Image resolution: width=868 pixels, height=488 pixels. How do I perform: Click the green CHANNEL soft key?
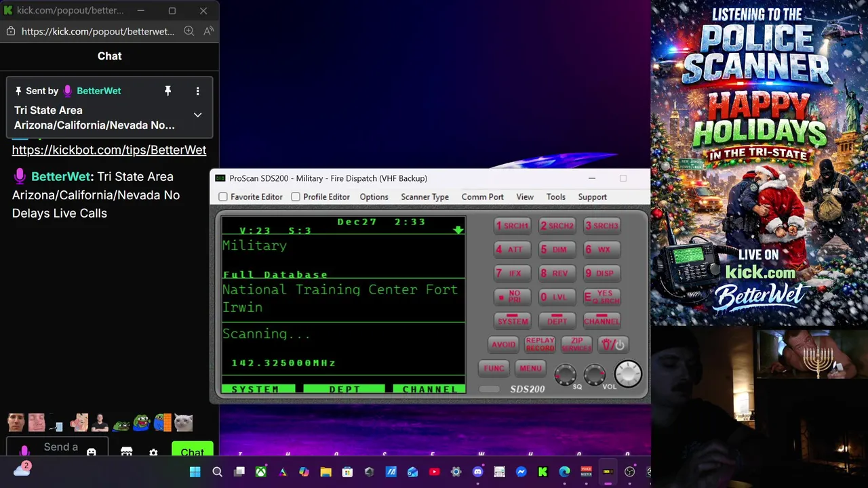click(x=429, y=389)
